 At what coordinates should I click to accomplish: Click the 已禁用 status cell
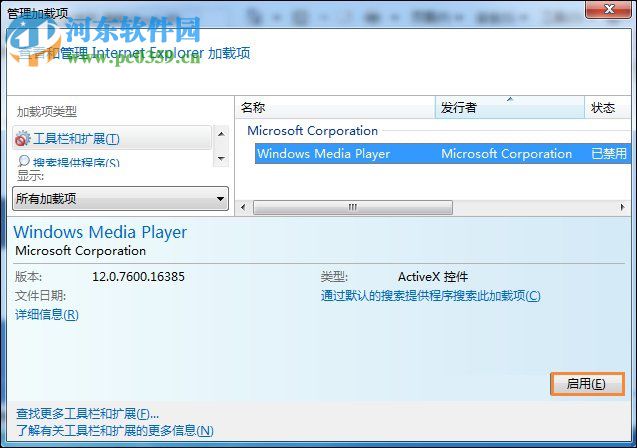tap(609, 154)
